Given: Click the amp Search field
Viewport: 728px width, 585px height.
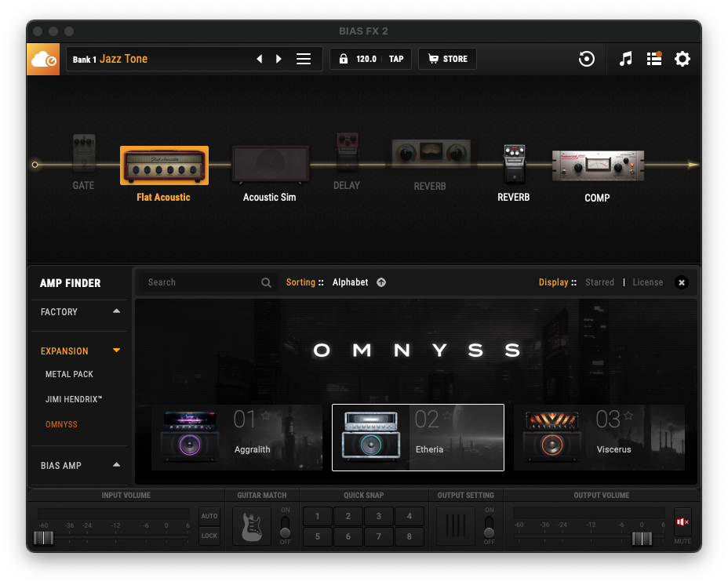Looking at the screenshot, I should [208, 282].
